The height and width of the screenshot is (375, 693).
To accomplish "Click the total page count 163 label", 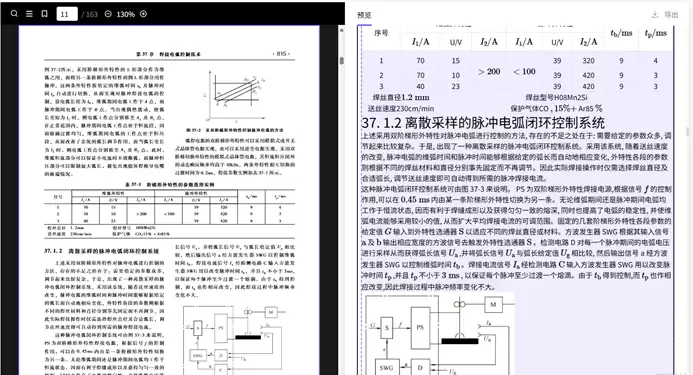I will point(90,14).
